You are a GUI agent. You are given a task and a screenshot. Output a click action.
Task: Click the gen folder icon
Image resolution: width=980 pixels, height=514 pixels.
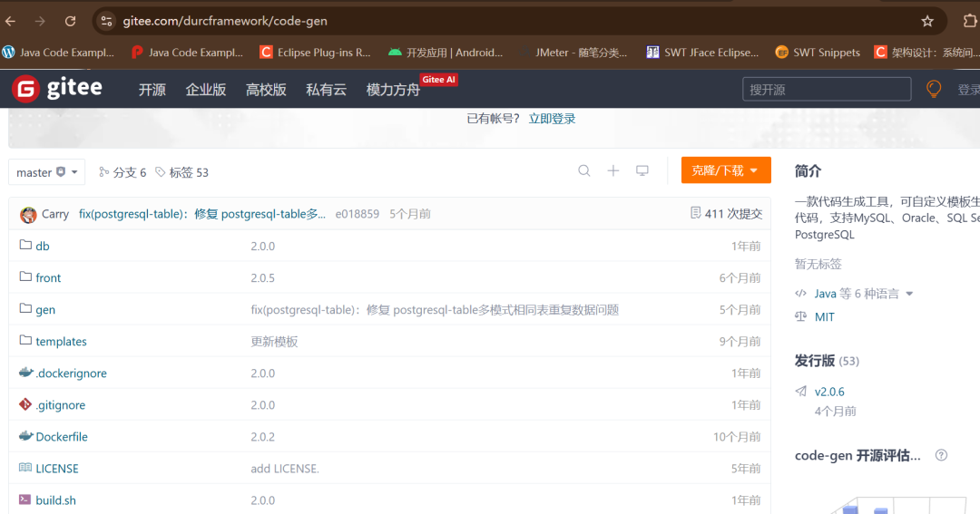[25, 308]
